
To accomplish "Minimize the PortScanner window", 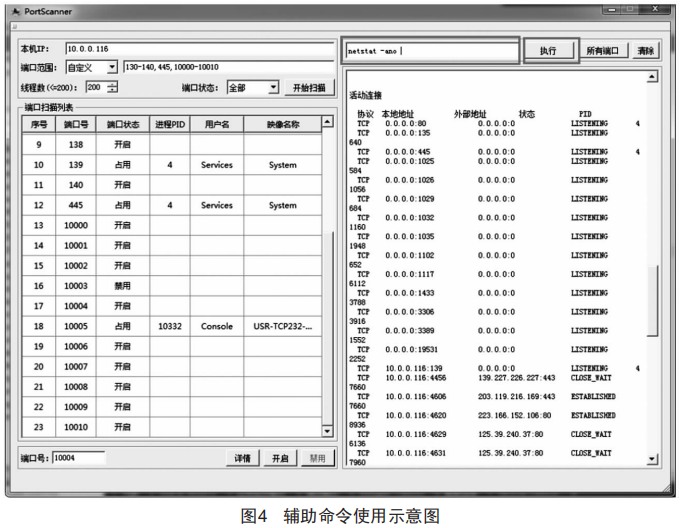I will 614,8.
